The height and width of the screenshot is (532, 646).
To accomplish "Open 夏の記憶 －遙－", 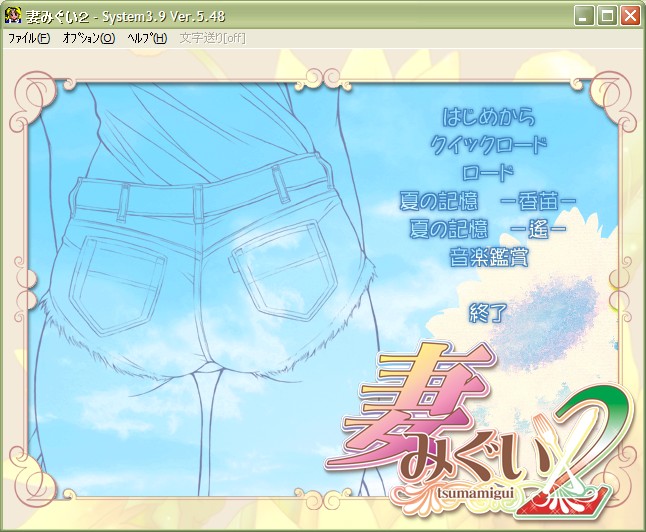I will click(488, 229).
